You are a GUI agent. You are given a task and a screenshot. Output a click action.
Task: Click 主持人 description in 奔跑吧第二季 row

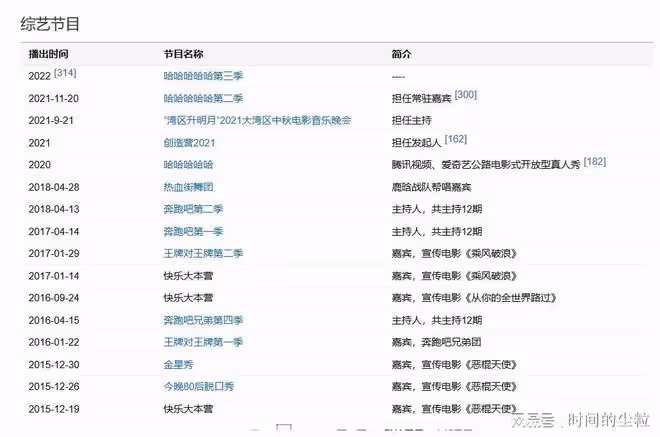point(437,209)
